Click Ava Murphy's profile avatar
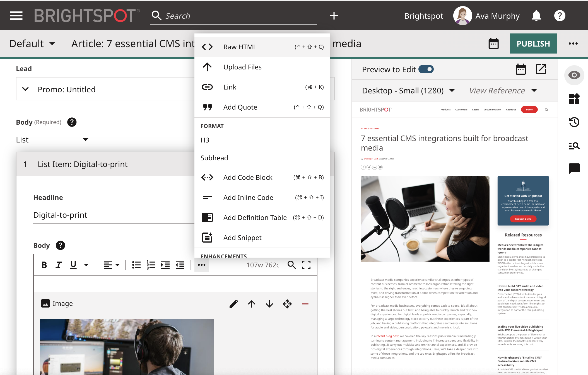This screenshot has height=375, width=588. click(462, 16)
